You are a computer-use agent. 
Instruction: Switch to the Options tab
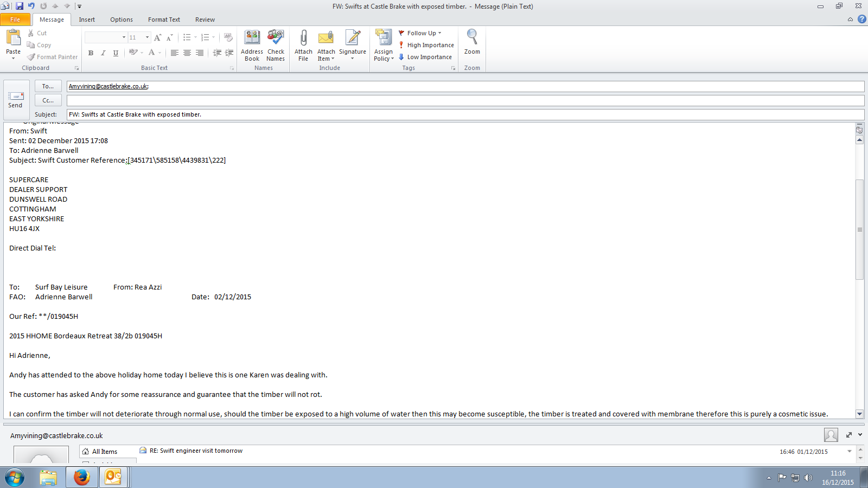tap(122, 20)
